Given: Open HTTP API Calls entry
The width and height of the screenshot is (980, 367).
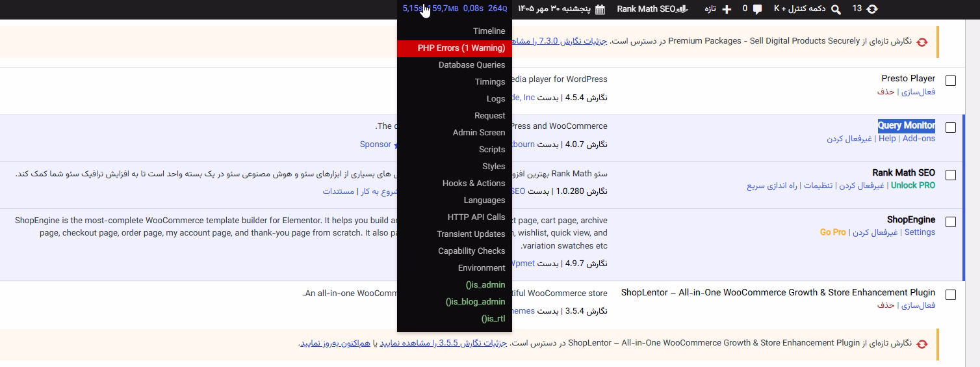Looking at the screenshot, I should [x=454, y=217].
